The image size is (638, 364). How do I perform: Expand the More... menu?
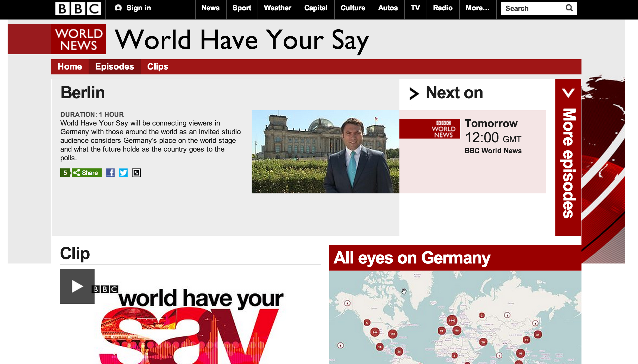[478, 8]
